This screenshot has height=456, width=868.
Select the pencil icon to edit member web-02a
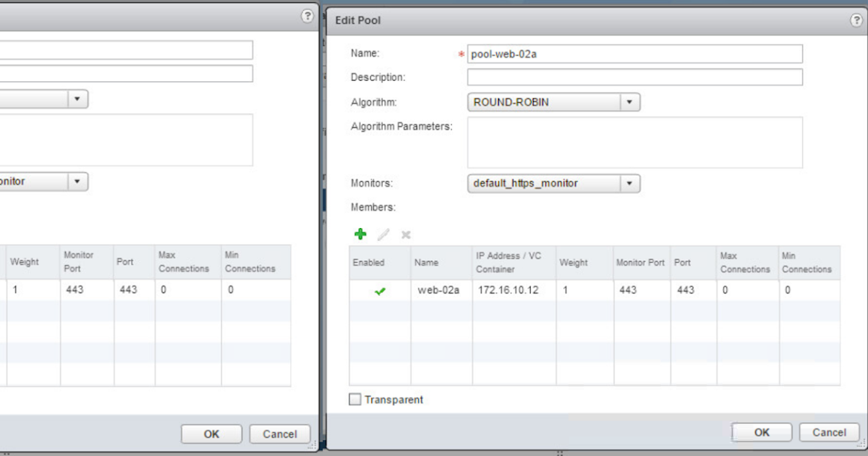383,234
